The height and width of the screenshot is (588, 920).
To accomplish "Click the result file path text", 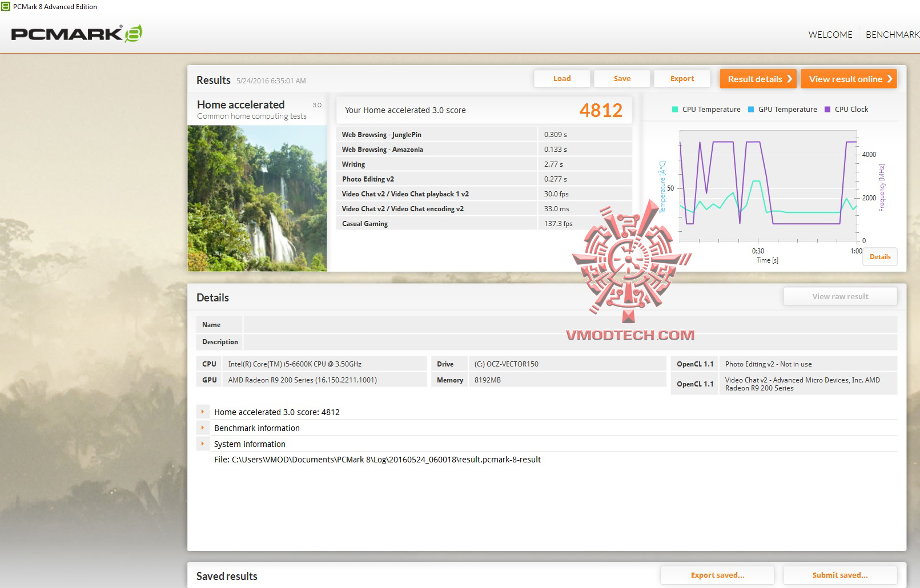I will click(377, 460).
